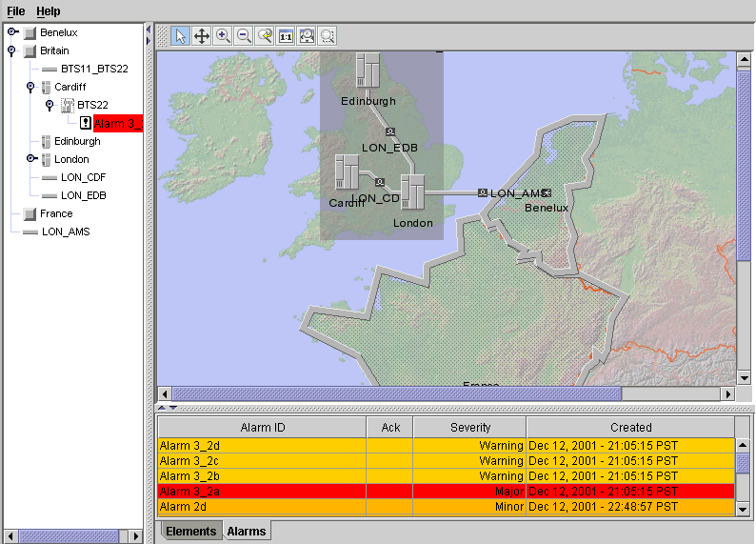The image size is (756, 544).
Task: Activate the pan move tool
Action: pyautogui.click(x=202, y=36)
